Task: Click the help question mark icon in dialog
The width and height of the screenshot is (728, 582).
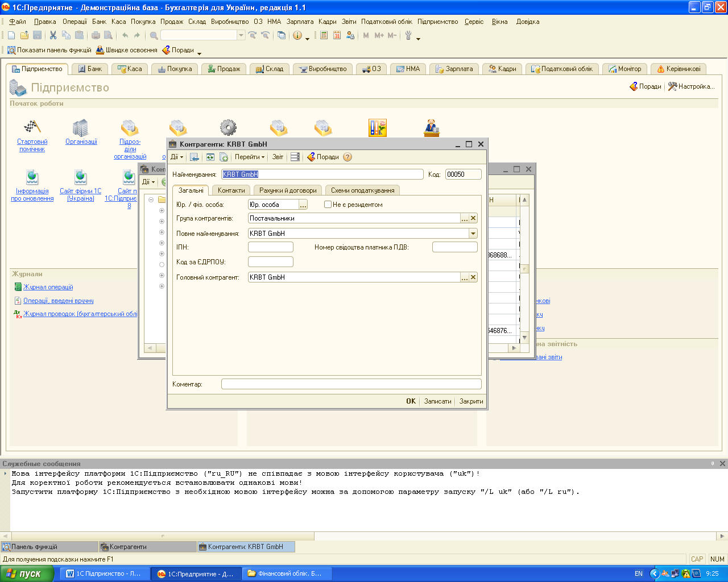Action: coord(348,157)
